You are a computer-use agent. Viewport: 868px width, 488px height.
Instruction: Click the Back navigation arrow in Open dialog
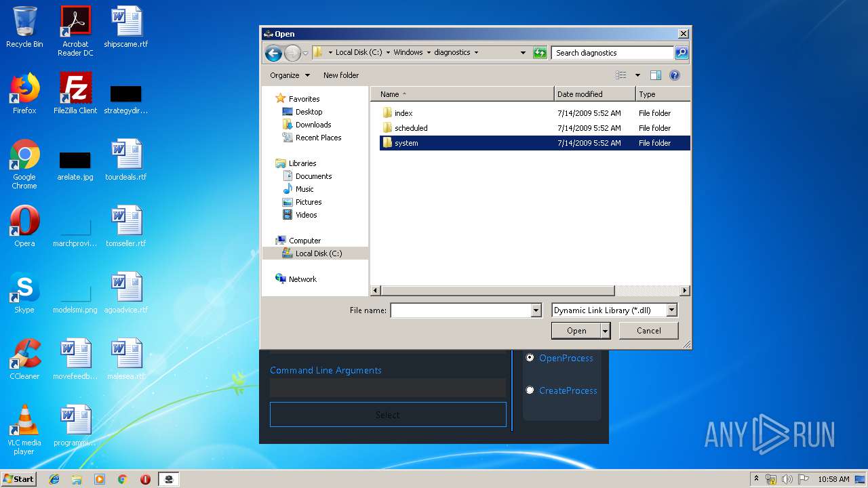coord(273,53)
